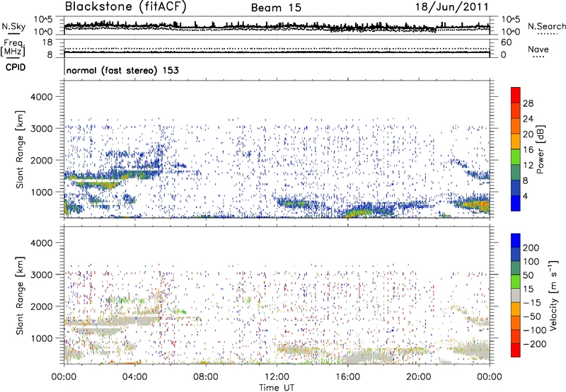566x392 pixels.
Task: Select the "N.Sky" legend label
Action: tap(13, 26)
